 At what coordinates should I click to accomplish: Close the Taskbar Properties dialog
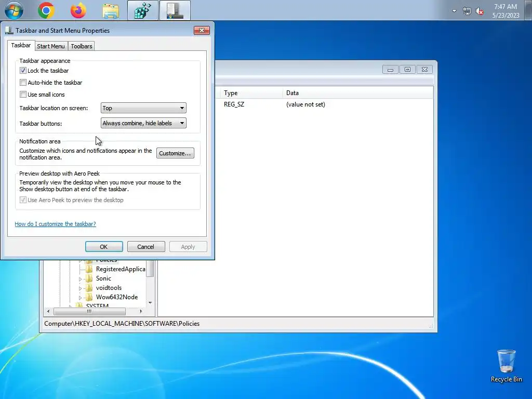coord(202,31)
